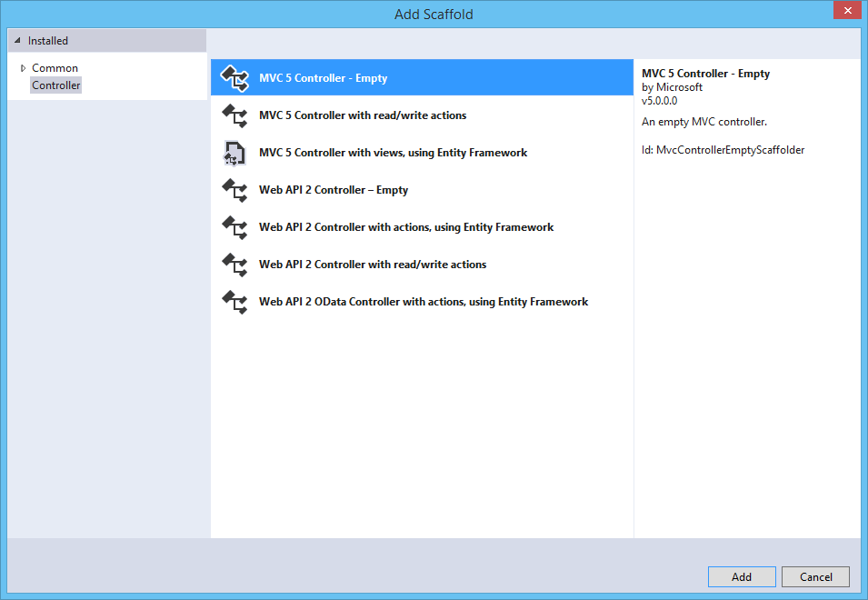The height and width of the screenshot is (600, 868).
Task: Click the Cancel button
Action: tap(815, 576)
